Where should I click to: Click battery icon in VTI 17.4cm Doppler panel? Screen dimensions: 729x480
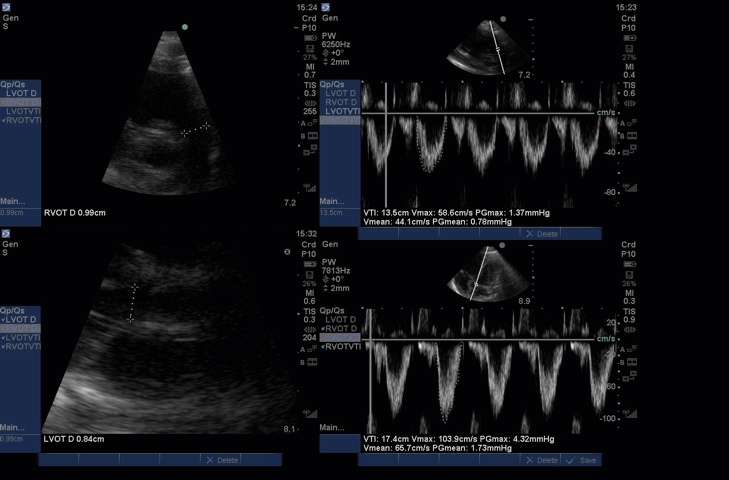click(x=629, y=264)
